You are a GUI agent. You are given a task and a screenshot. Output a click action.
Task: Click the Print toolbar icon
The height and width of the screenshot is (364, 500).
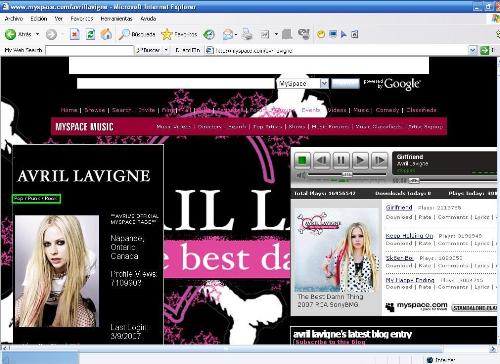coord(247,34)
